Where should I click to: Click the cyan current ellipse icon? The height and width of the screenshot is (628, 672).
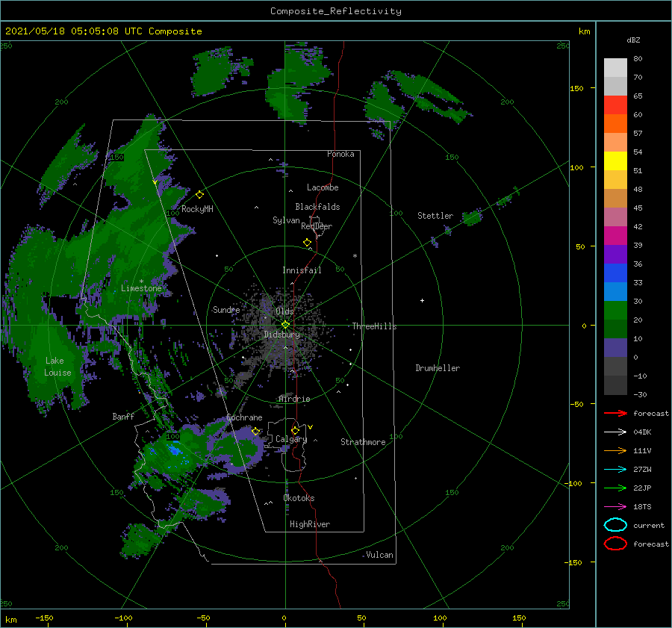pos(615,525)
